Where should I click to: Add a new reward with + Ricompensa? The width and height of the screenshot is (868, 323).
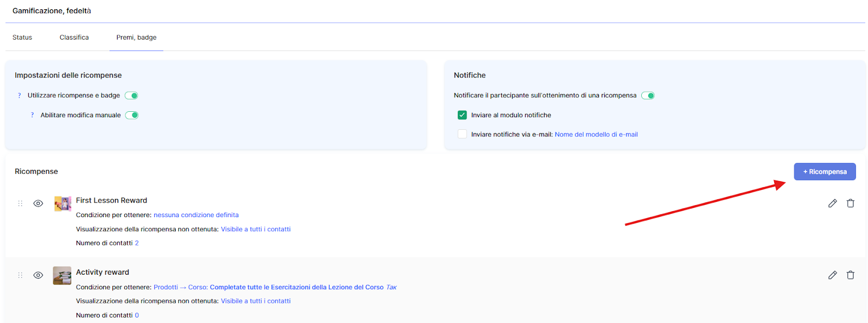click(x=825, y=172)
